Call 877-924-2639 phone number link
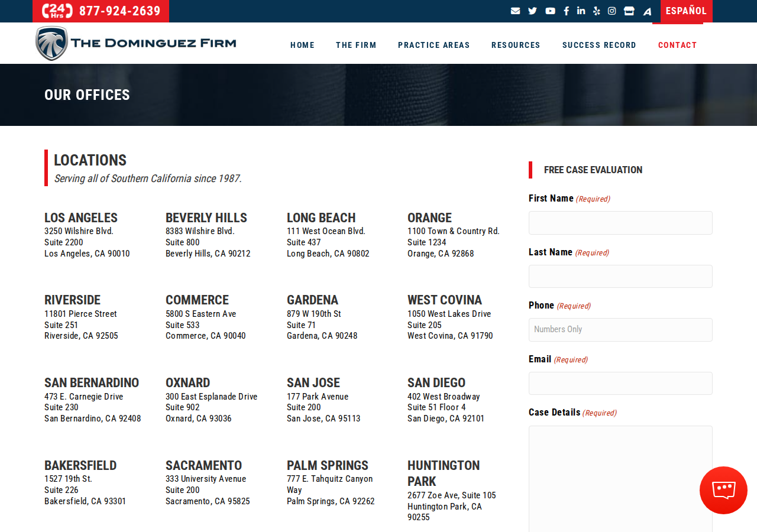Viewport: 757px width, 532px height. click(x=120, y=11)
